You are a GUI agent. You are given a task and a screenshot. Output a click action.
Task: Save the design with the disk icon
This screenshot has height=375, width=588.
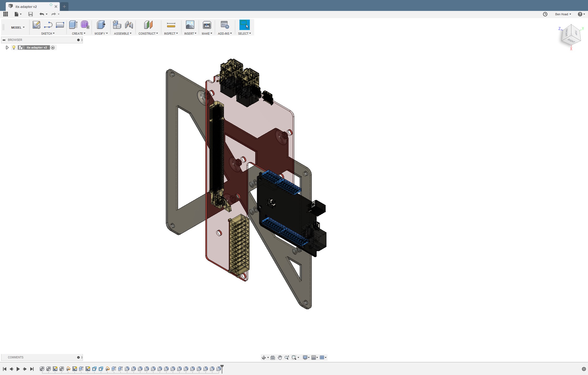tap(31, 14)
